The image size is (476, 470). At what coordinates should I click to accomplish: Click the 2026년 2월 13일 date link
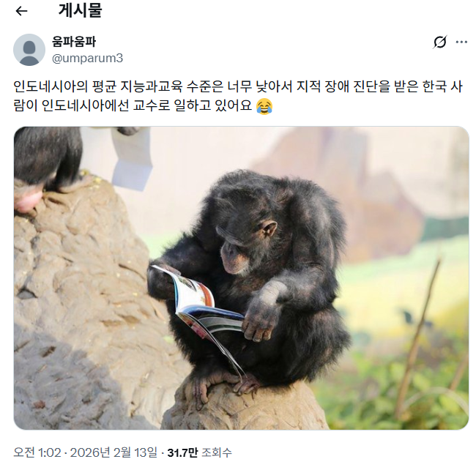114,452
